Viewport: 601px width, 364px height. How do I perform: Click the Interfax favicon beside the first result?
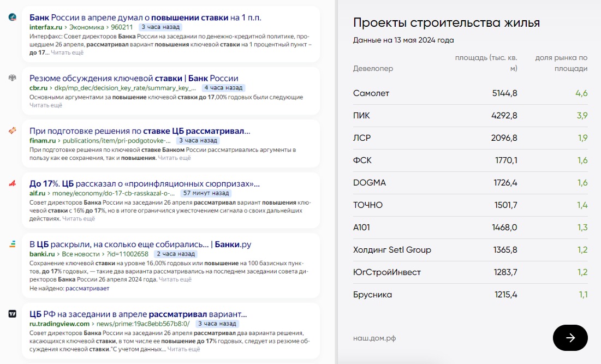point(12,17)
